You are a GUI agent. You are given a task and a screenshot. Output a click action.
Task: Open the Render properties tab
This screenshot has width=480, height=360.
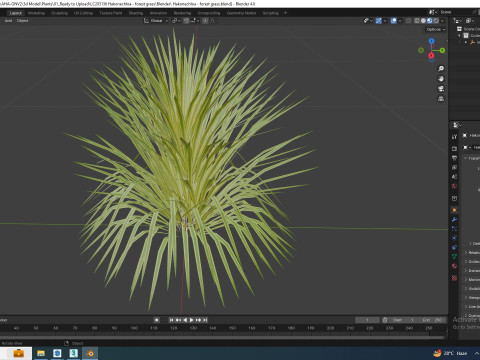[454, 148]
